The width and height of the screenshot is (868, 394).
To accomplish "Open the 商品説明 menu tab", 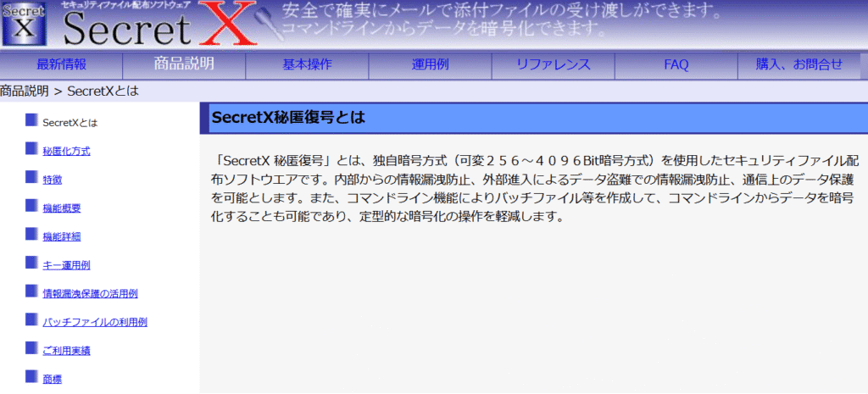I will pos(184,64).
